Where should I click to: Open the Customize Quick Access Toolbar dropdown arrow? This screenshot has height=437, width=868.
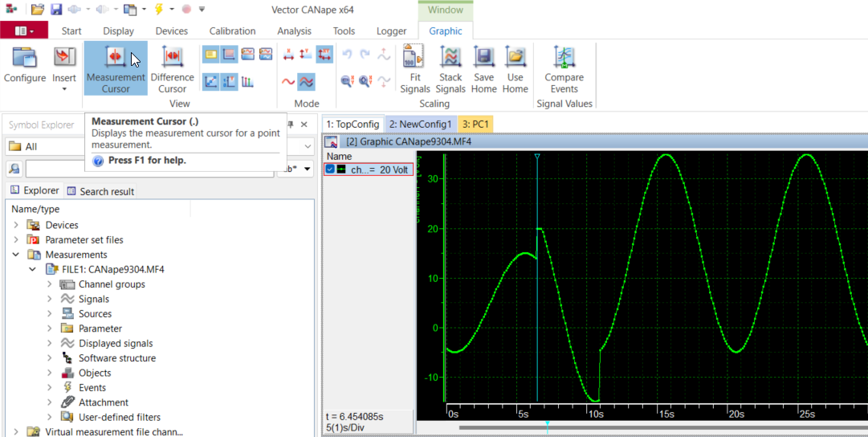tap(202, 10)
